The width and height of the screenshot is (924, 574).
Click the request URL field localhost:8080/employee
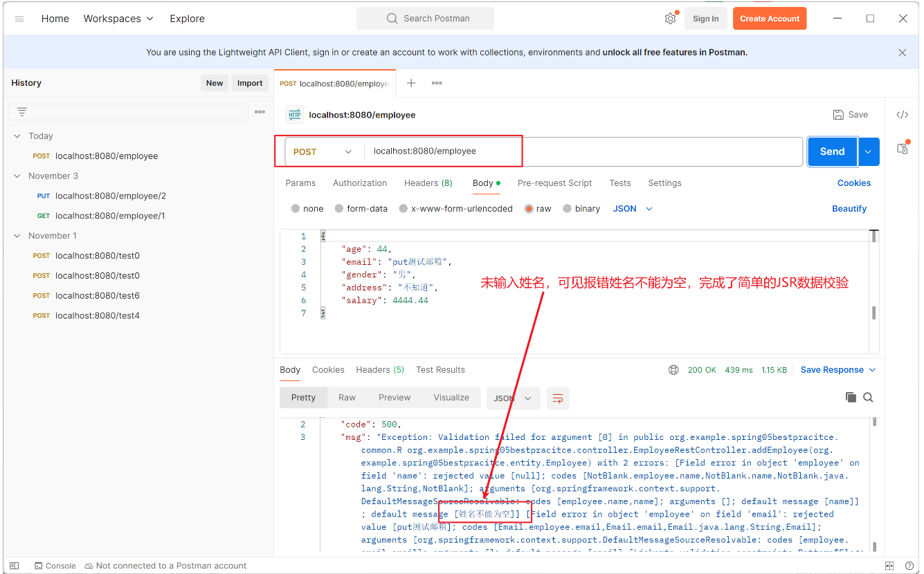583,151
